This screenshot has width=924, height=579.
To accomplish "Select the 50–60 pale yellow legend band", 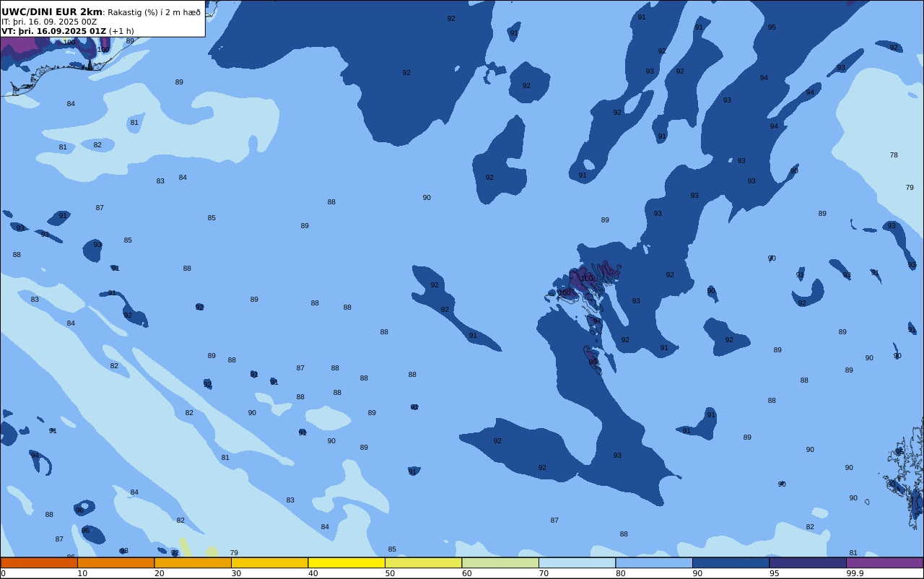I will pos(423,562).
